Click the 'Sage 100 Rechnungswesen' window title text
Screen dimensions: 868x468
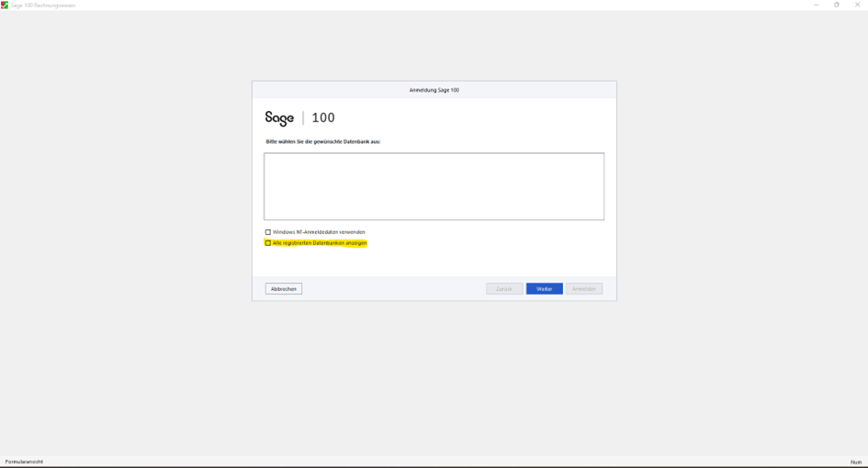pyautogui.click(x=43, y=5)
